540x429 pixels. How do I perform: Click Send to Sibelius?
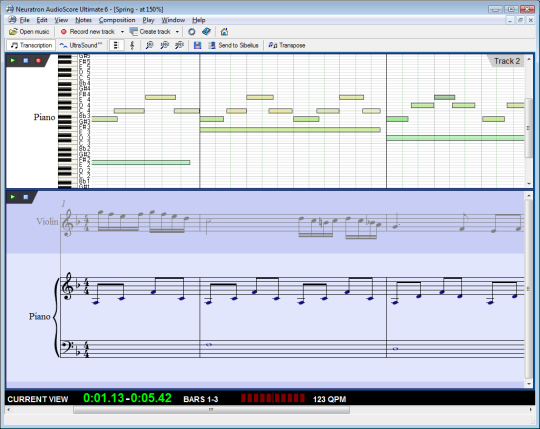pos(233,45)
